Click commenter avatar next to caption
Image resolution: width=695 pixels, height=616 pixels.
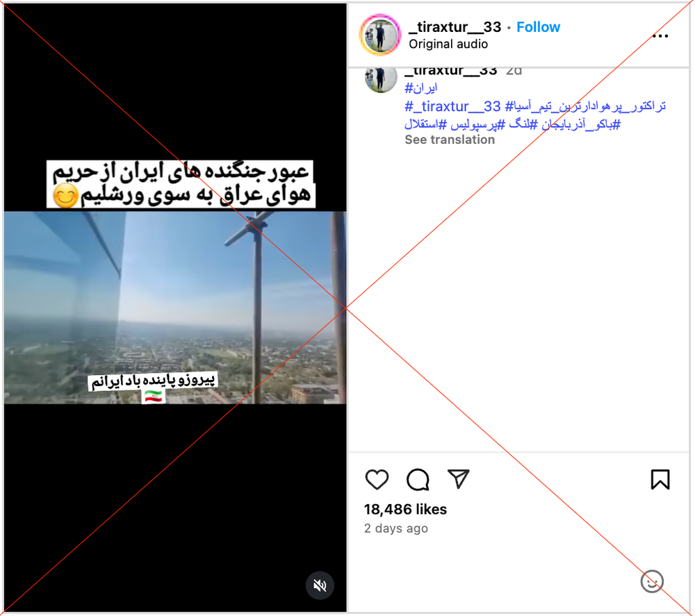[381, 79]
